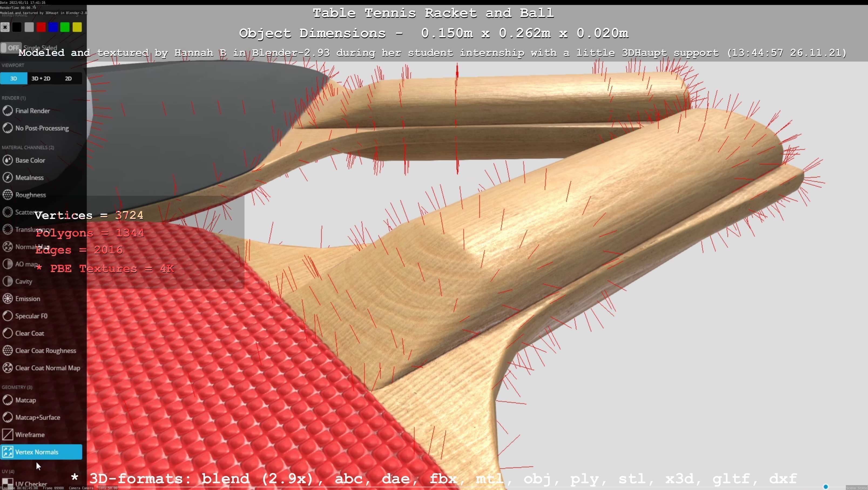The width and height of the screenshot is (868, 490).
Task: Pick the gray wireframe color swatch
Action: coord(29,27)
